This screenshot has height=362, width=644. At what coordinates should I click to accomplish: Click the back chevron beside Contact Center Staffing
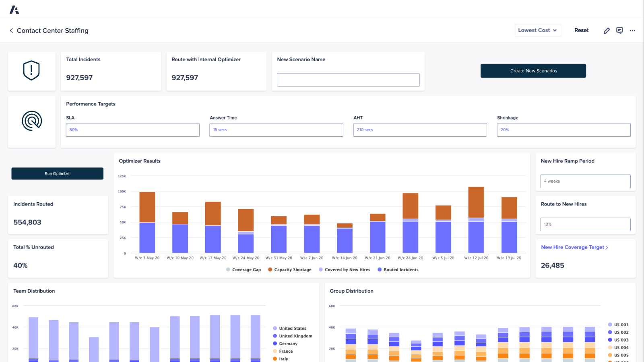click(11, 30)
